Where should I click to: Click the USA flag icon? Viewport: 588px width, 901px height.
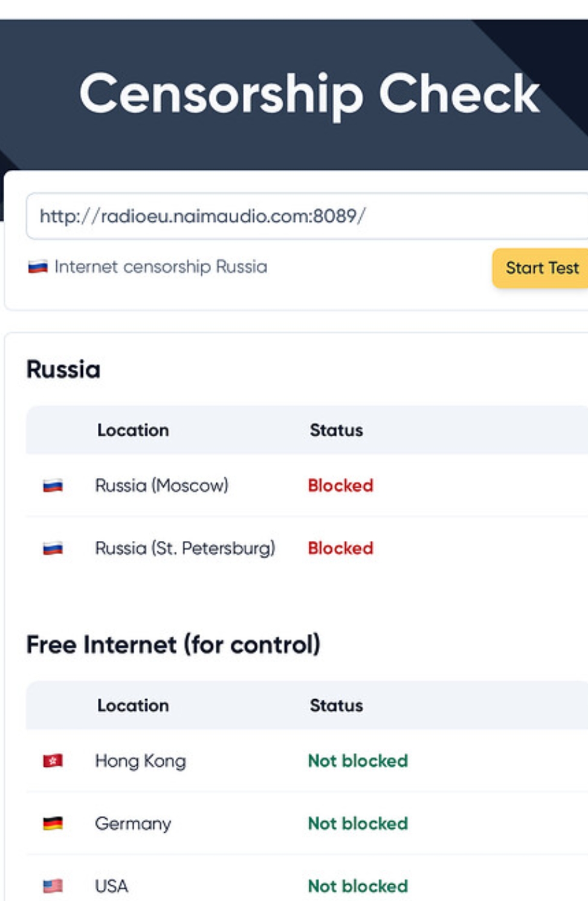[53, 886]
